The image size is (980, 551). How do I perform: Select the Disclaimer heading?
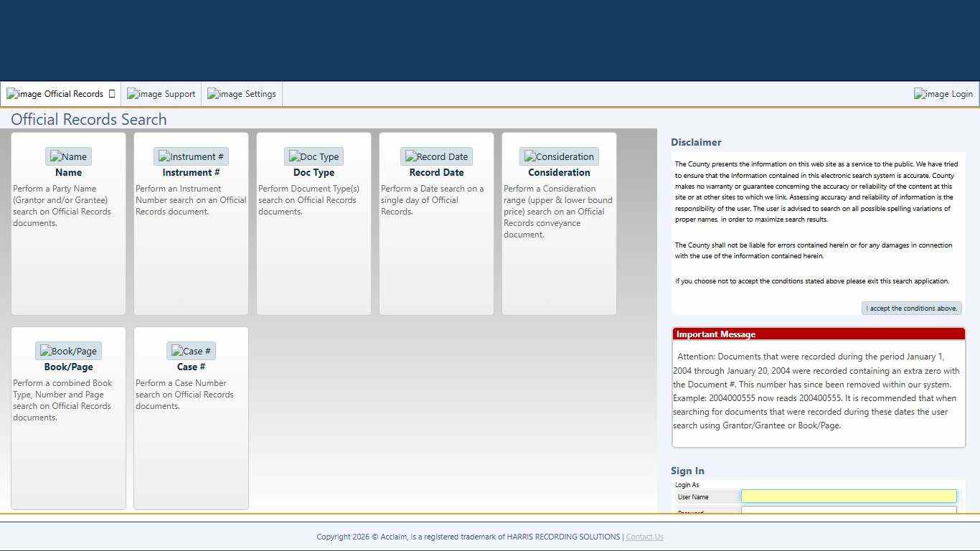click(x=695, y=142)
